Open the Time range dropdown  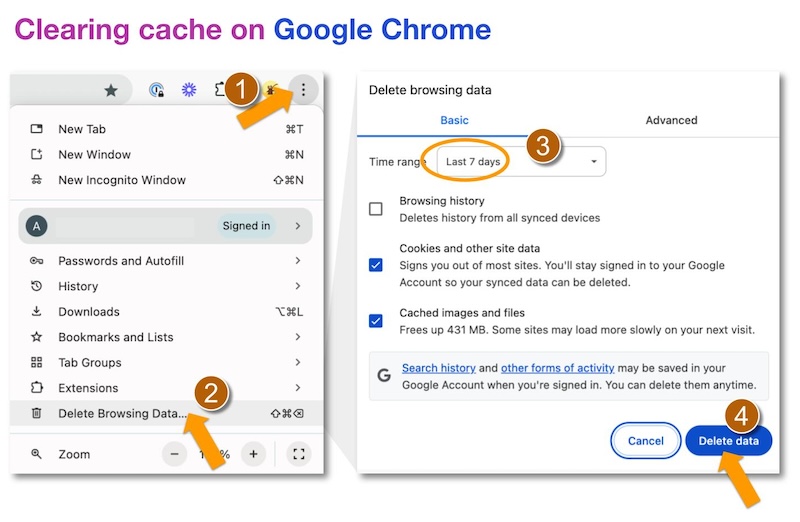click(521, 162)
